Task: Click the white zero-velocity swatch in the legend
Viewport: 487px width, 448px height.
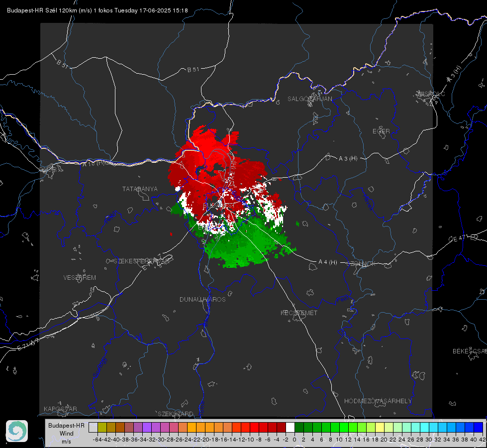Action: tap(290, 427)
